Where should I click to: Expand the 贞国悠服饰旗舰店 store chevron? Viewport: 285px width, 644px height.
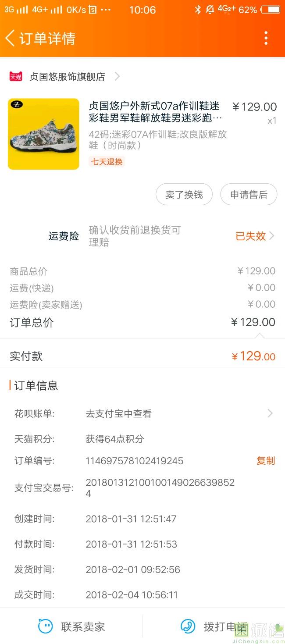117,77
